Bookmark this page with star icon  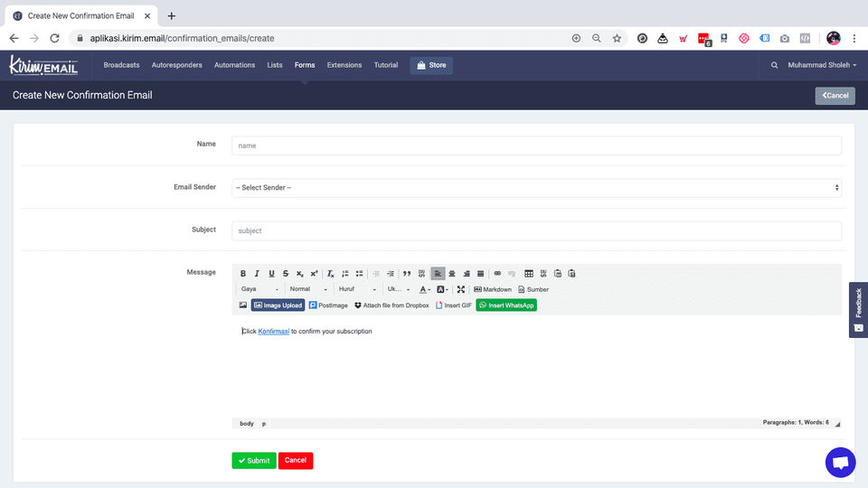pyautogui.click(x=617, y=38)
